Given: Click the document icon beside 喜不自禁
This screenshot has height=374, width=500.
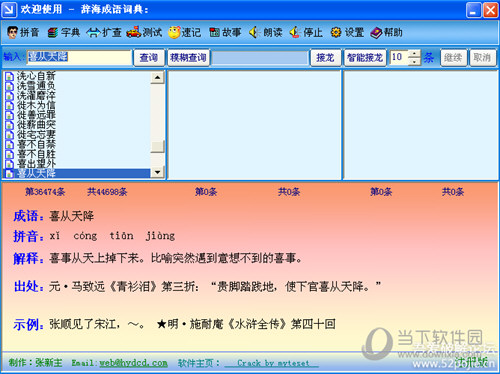Looking at the screenshot, I should coord(9,145).
